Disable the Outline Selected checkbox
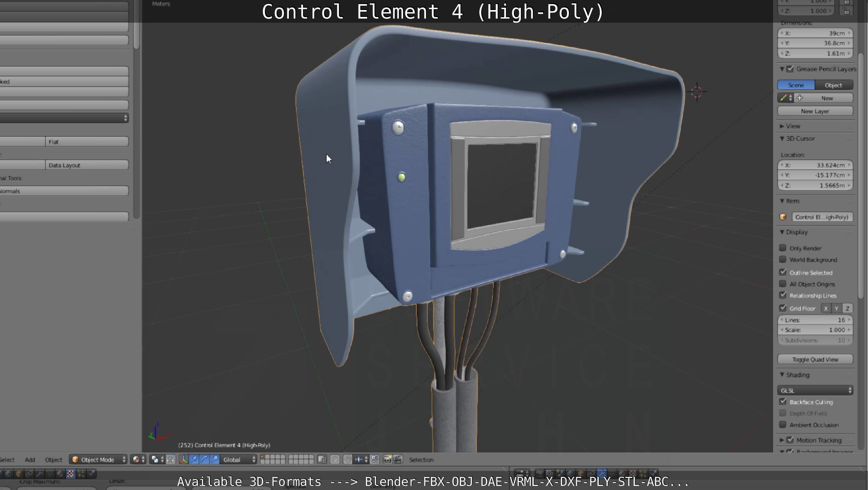Viewport: 868px width, 490px height. (783, 272)
